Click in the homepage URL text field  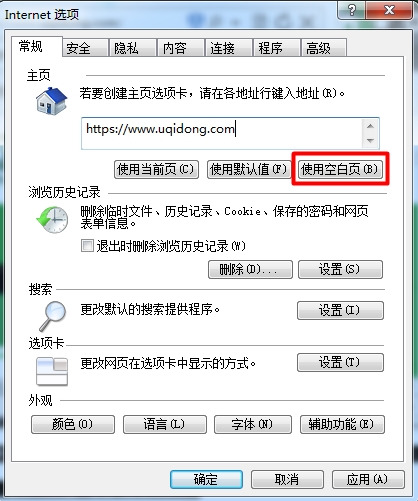[222, 133]
